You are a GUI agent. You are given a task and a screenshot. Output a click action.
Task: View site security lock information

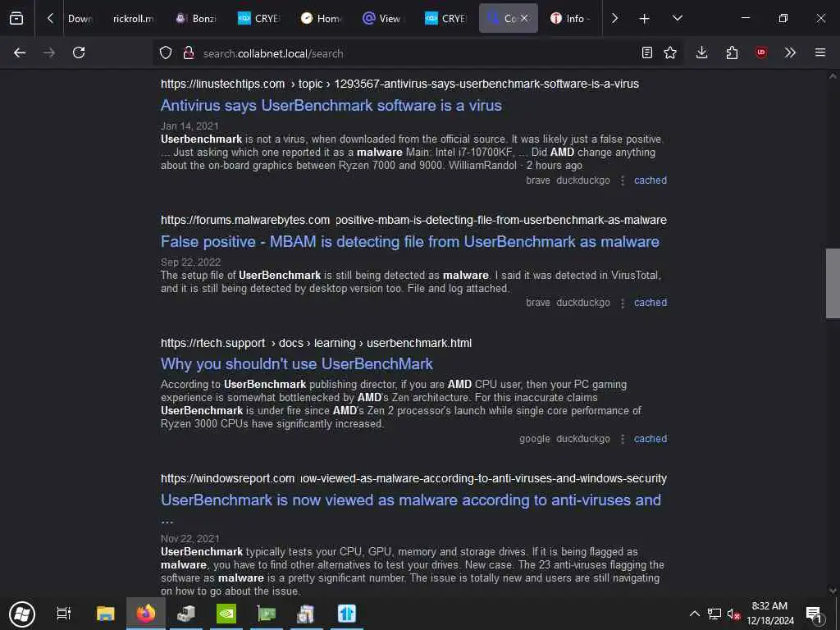point(188,52)
